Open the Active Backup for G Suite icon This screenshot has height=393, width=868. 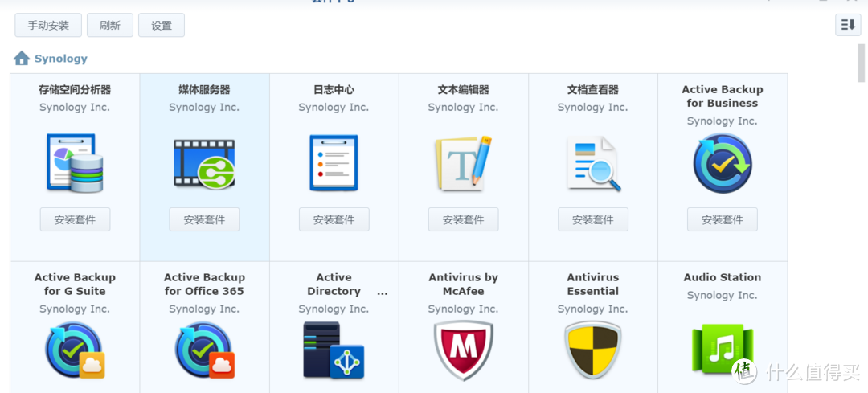(x=75, y=350)
